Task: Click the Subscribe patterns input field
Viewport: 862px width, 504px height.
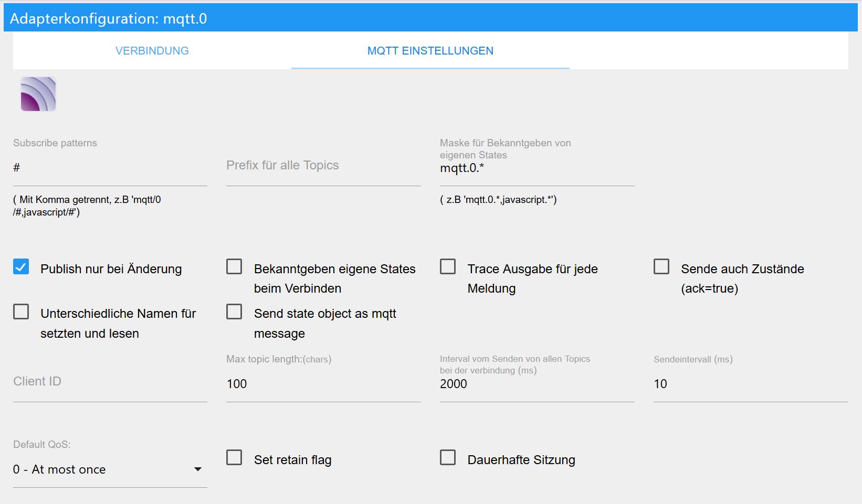Action: coord(110,168)
